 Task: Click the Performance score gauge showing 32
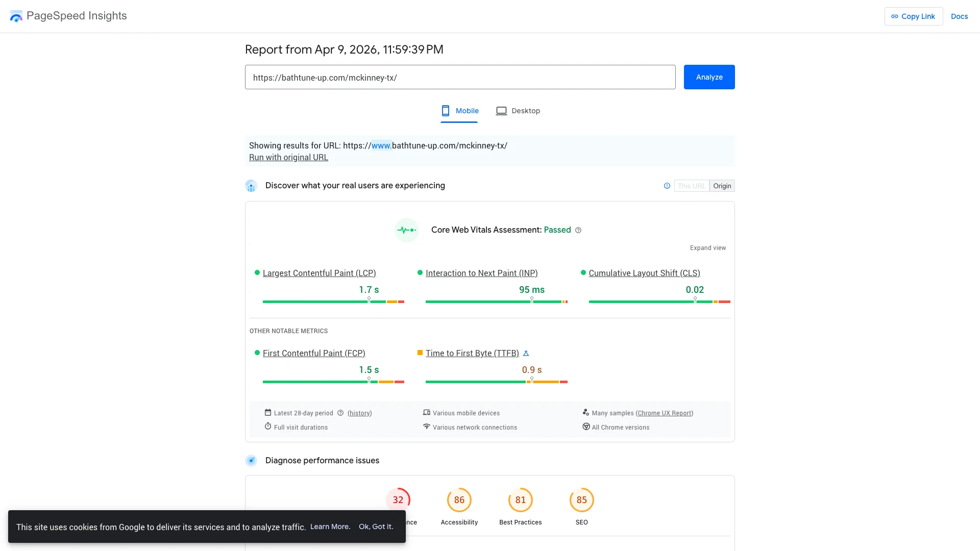(x=398, y=501)
